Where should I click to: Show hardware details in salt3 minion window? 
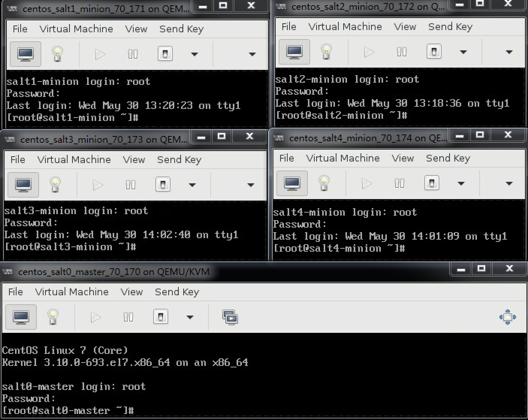[55, 185]
